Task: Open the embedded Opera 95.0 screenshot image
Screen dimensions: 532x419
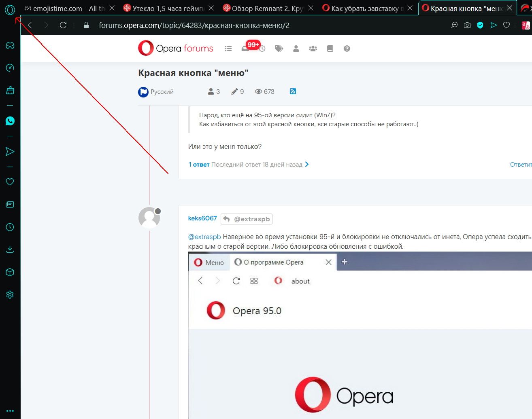Action: pos(360,335)
